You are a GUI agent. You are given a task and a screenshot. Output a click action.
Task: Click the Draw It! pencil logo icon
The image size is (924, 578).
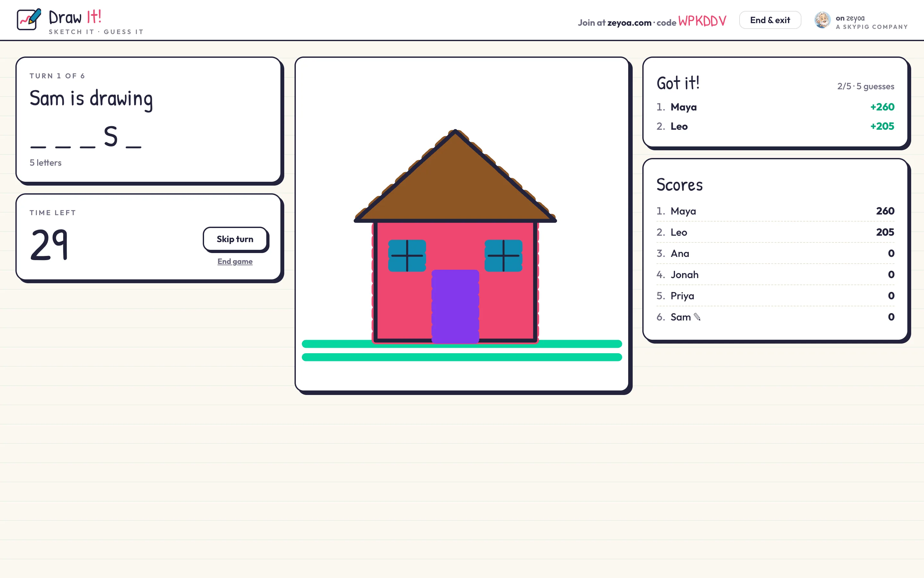pyautogui.click(x=29, y=20)
